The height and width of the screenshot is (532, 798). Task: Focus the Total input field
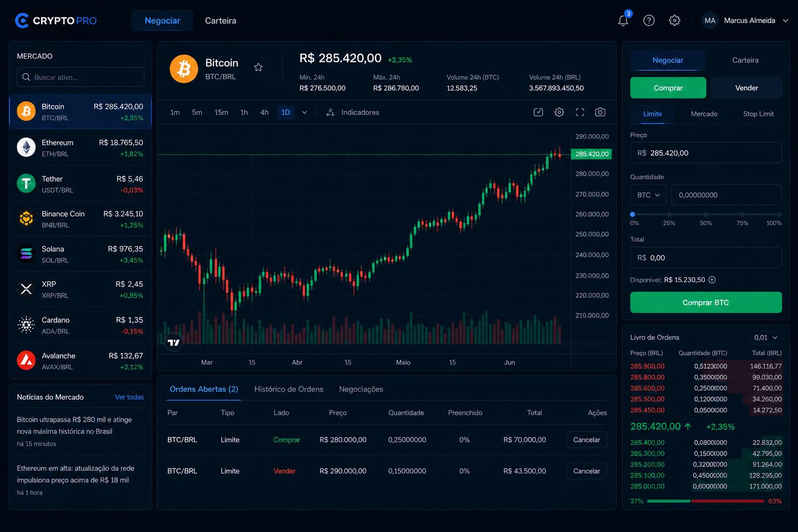[x=706, y=257]
